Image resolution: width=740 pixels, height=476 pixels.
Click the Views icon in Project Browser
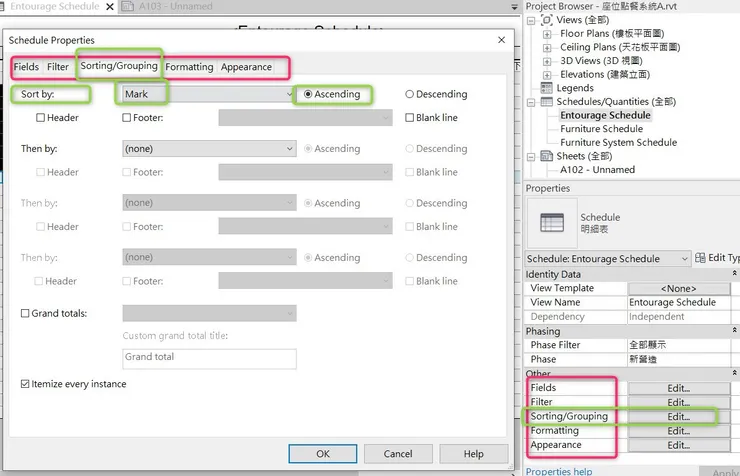[x=547, y=20]
